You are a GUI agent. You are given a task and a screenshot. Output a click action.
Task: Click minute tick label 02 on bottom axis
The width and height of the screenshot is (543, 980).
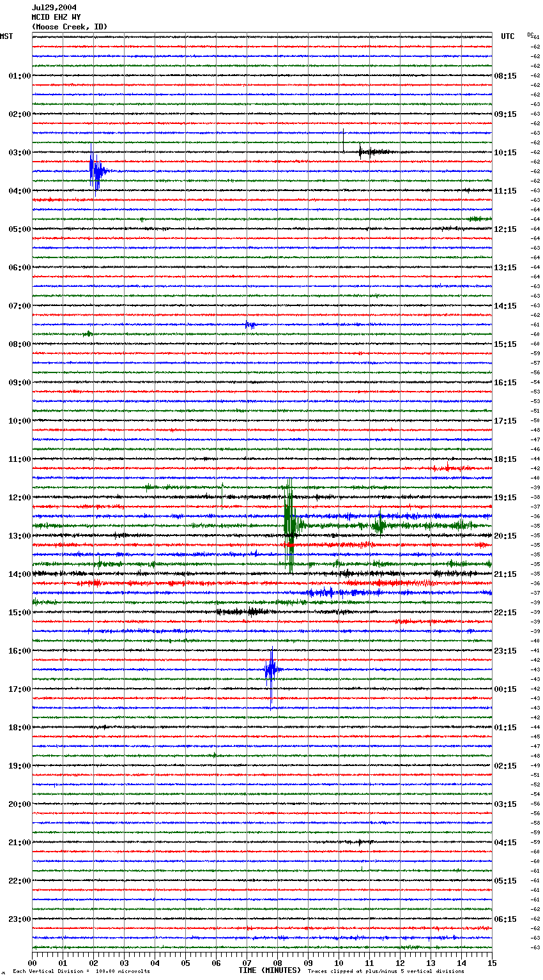click(93, 963)
